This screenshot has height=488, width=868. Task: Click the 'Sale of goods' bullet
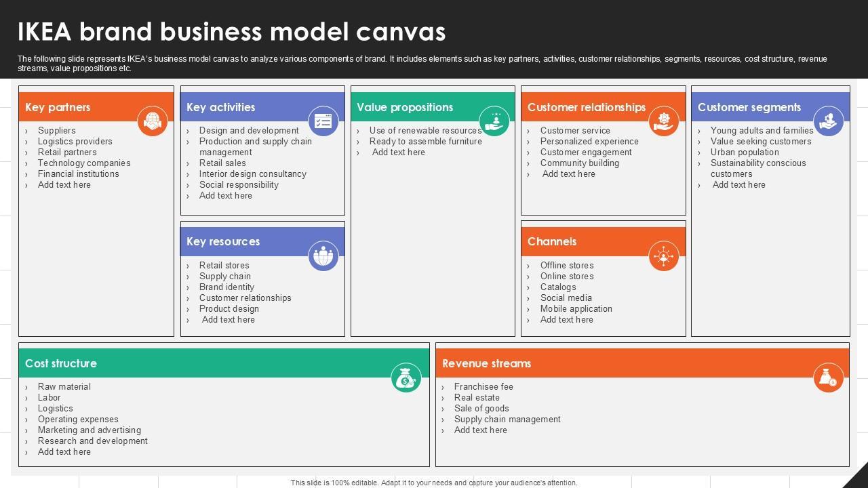tap(481, 408)
